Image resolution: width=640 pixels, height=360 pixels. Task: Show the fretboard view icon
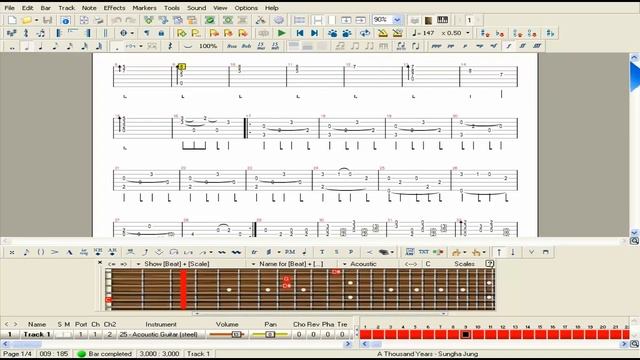click(x=428, y=20)
